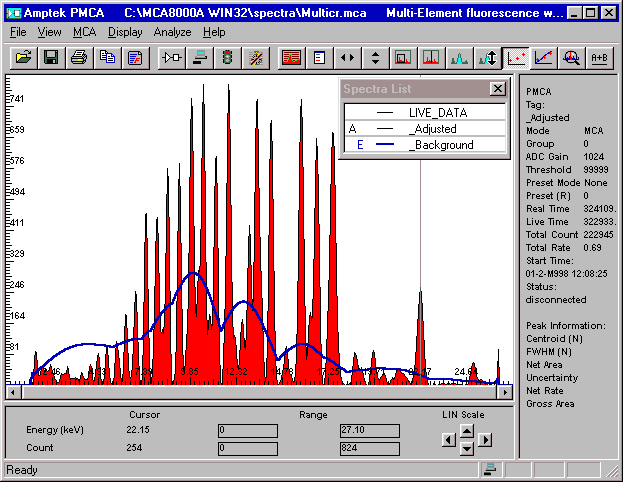
Task: Click the computer transfer icon in toolbar
Action: click(x=199, y=58)
